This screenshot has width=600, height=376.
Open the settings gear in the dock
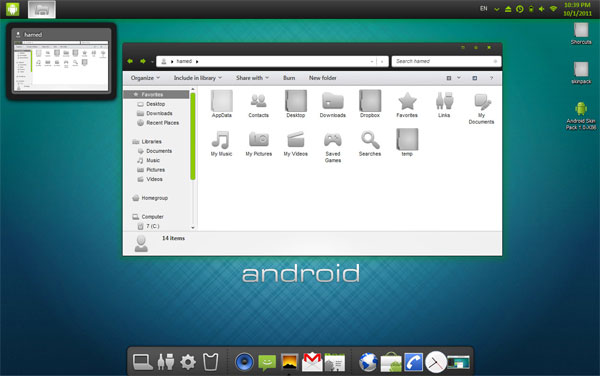pos(188,362)
